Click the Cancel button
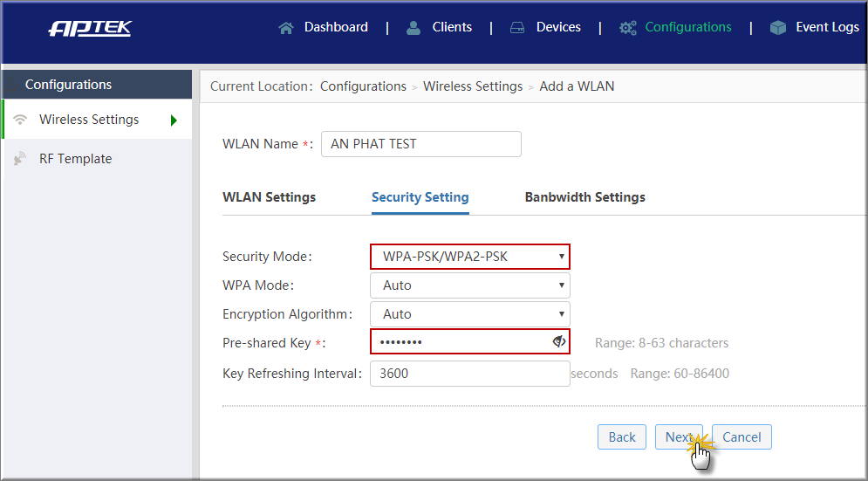The height and width of the screenshot is (481, 868). pos(742,437)
